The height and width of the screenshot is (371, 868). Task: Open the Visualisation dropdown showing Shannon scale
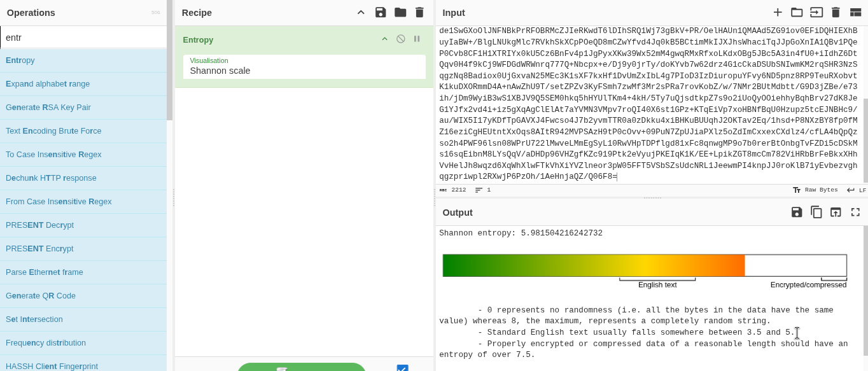click(304, 67)
